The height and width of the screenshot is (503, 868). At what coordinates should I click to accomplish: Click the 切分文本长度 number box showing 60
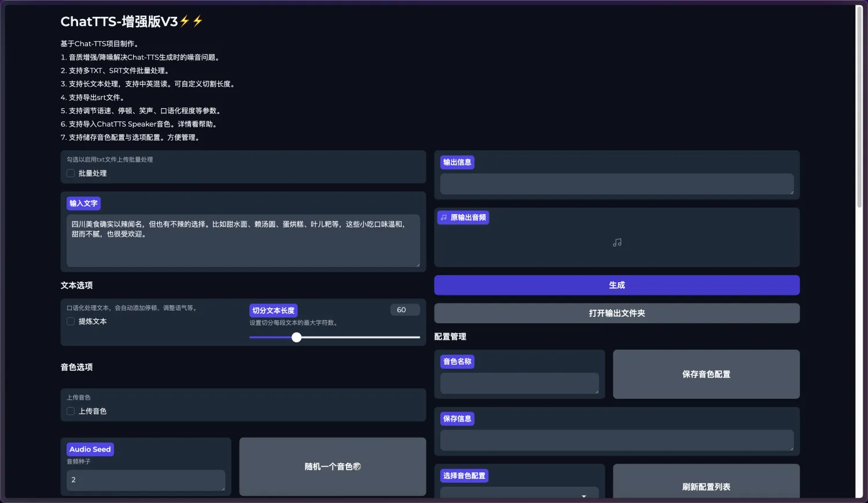pyautogui.click(x=404, y=310)
